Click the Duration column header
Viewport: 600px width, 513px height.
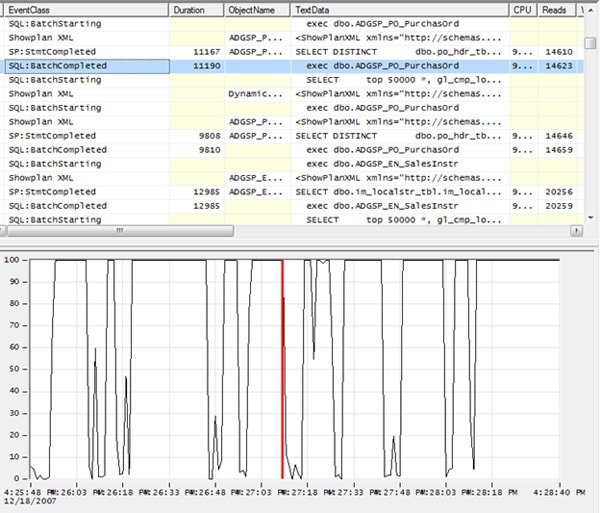(x=197, y=10)
